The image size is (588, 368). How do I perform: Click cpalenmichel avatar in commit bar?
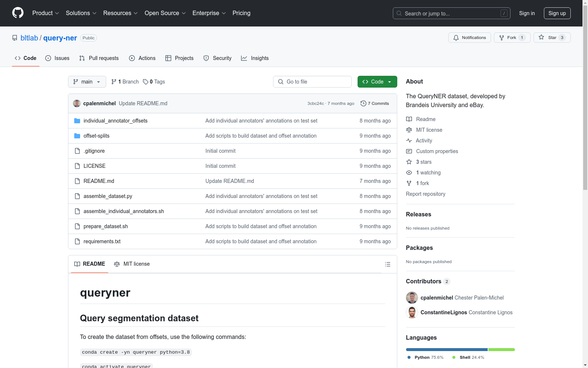click(x=77, y=103)
